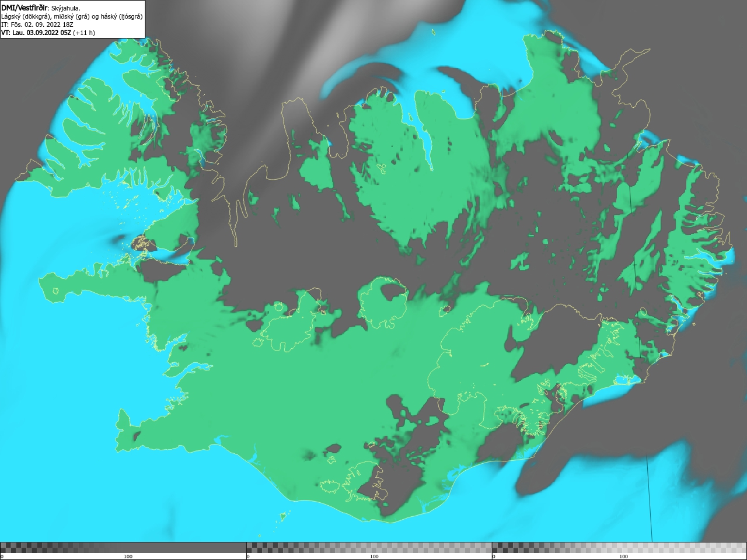Click the medium-grey mid-cloud color scale bar
Screen dimensions: 747x560
369,548
